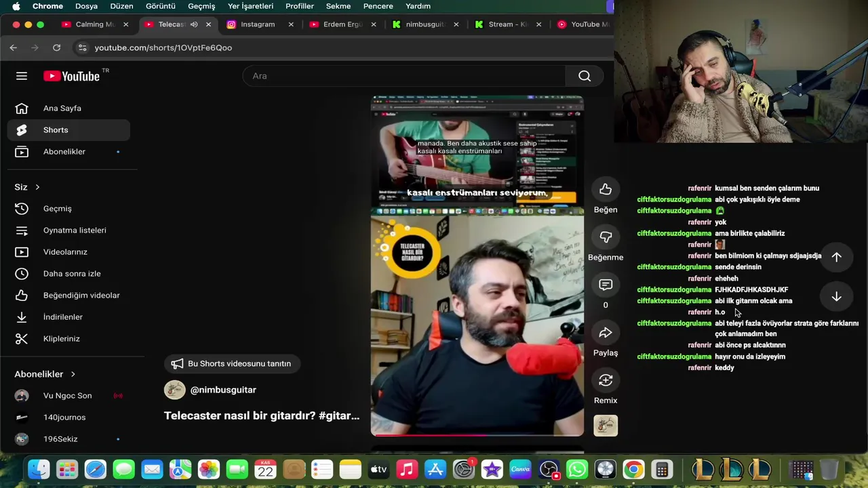Click chat message 'keddy'
The height and width of the screenshot is (488, 868).
724,368
